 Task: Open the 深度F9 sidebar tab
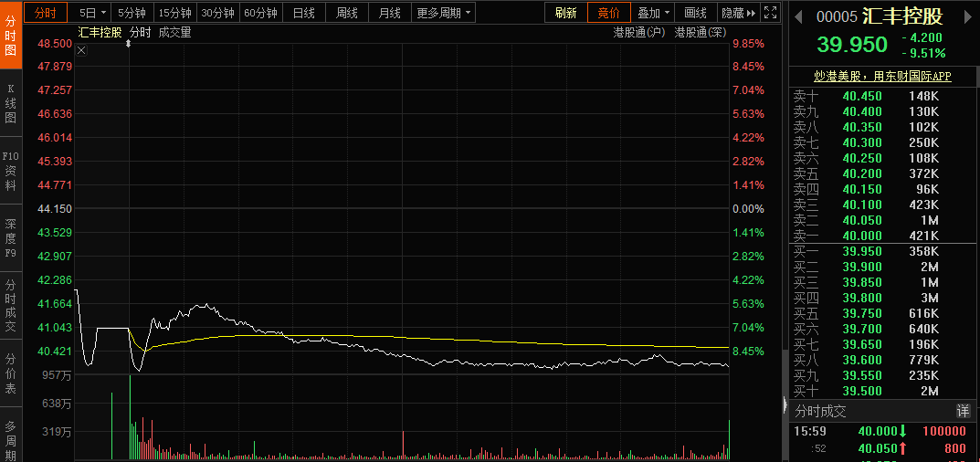click(x=11, y=238)
